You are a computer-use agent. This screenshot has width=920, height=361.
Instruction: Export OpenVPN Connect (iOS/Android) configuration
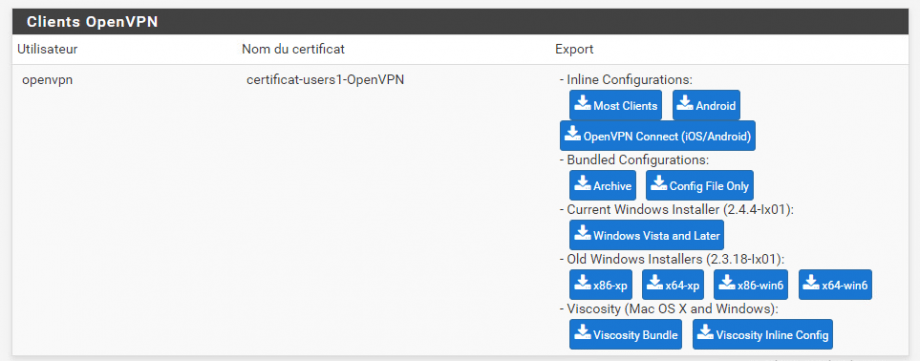click(x=658, y=136)
